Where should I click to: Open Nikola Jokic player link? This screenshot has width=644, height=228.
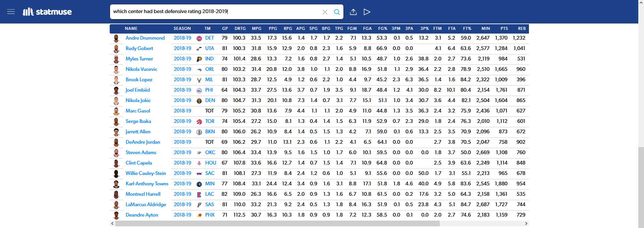coord(138,101)
